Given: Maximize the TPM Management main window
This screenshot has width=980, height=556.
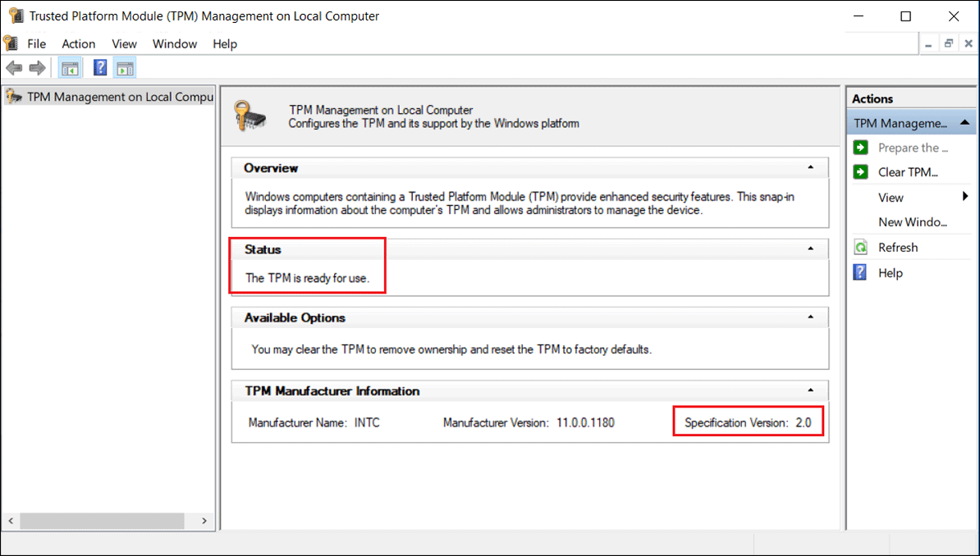Looking at the screenshot, I should (x=905, y=16).
